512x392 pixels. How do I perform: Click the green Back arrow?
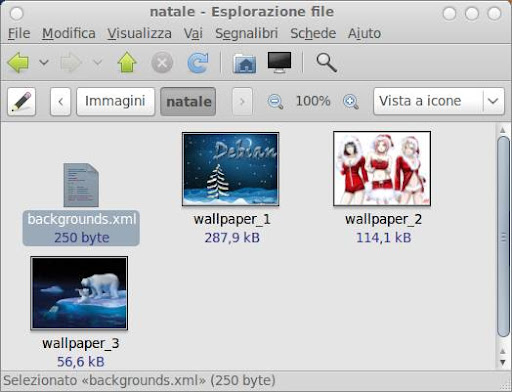[x=18, y=62]
